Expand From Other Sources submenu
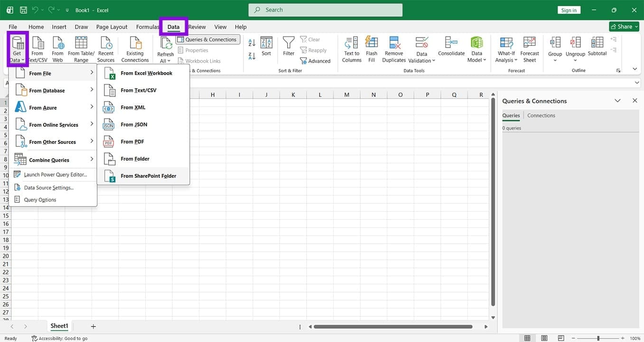Viewport: 644px width, 342px height. pos(53,142)
